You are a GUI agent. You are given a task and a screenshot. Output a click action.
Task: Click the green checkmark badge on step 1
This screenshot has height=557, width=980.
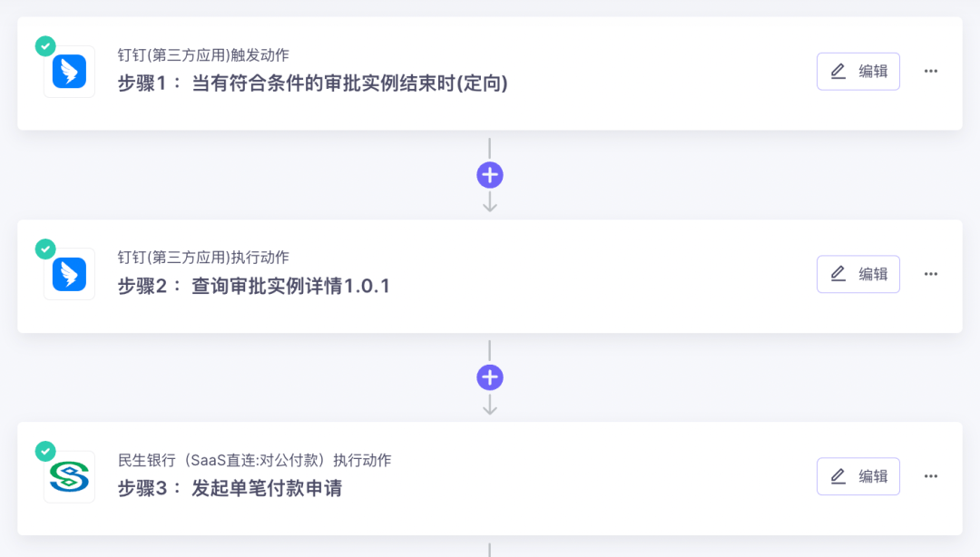pyautogui.click(x=44, y=45)
